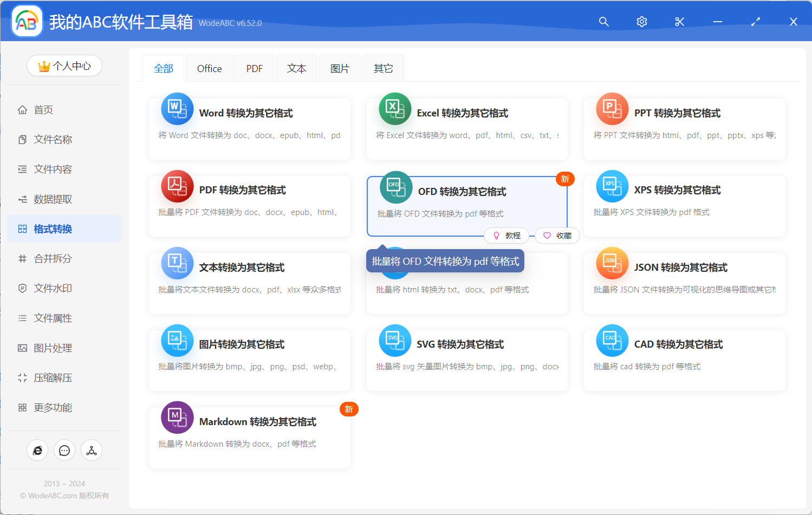Open the official website browser icon at bottom left
The height and width of the screenshot is (515, 812).
37,450
